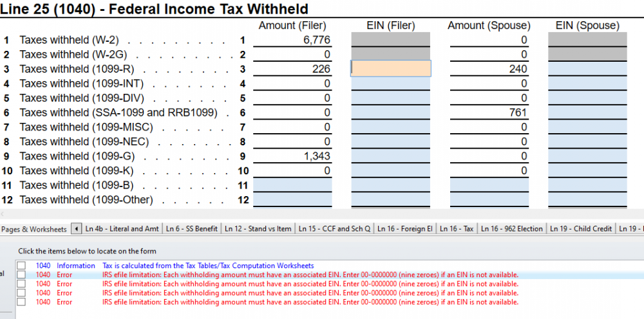Check the box for the first 1040 Error row
The image size is (644, 319).
[x=21, y=275]
